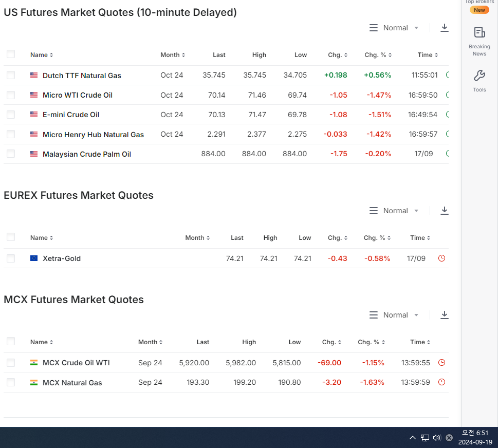Click green clock icon for Malaysian Crude Palm Oil
Screen dimensions: 498x448
(x=447, y=154)
